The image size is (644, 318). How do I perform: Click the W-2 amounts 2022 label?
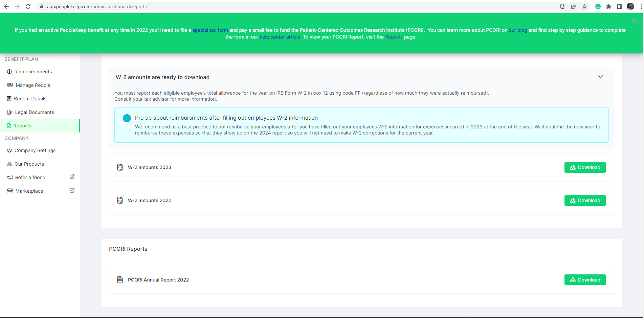click(x=150, y=200)
